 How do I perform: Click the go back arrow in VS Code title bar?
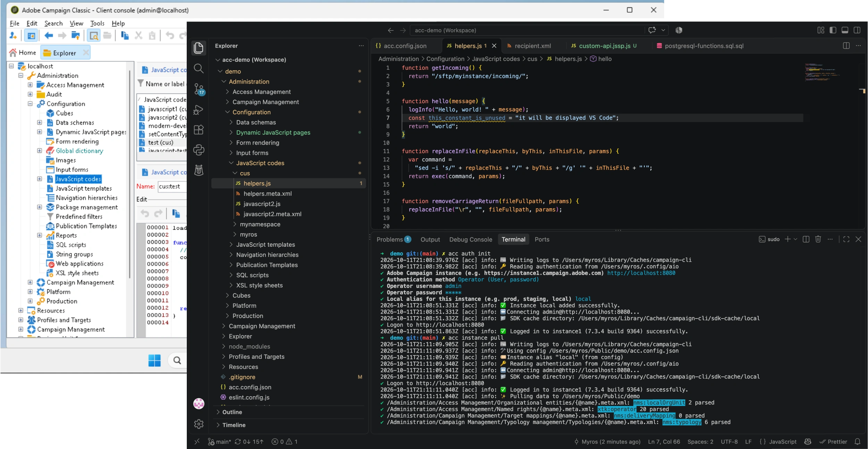(391, 30)
